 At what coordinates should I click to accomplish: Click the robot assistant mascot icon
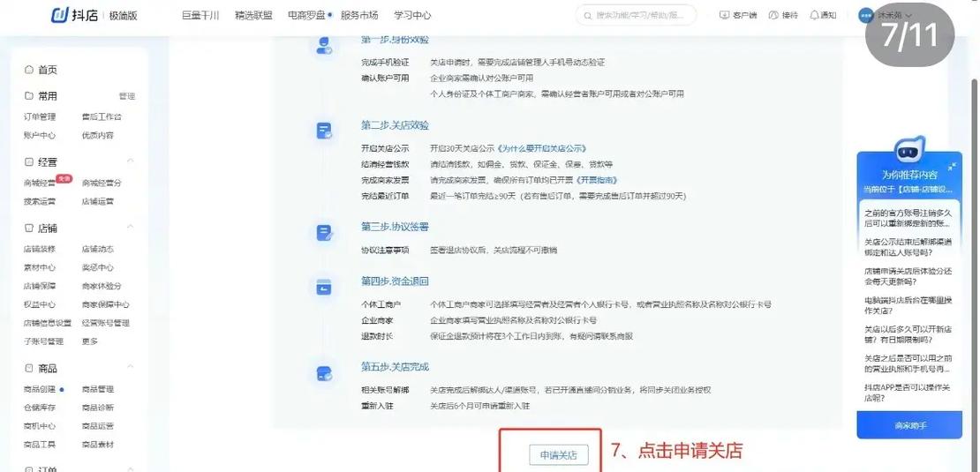tap(909, 149)
